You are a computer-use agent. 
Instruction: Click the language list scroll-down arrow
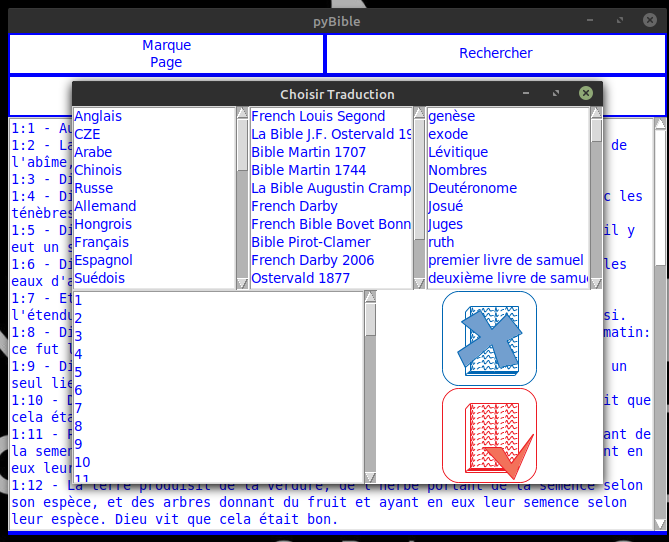pyautogui.click(x=242, y=283)
